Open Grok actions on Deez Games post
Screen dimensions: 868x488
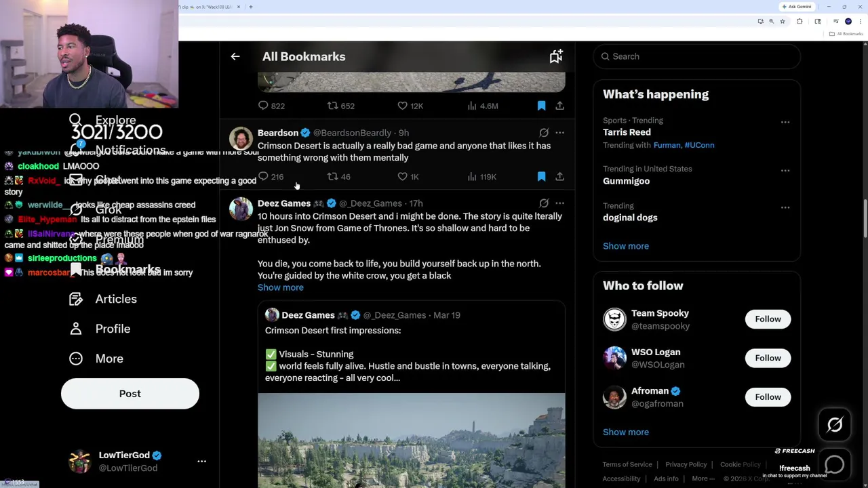coord(544,203)
